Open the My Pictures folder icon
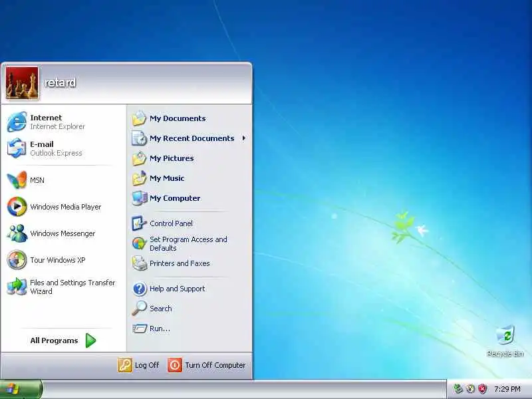 [139, 158]
